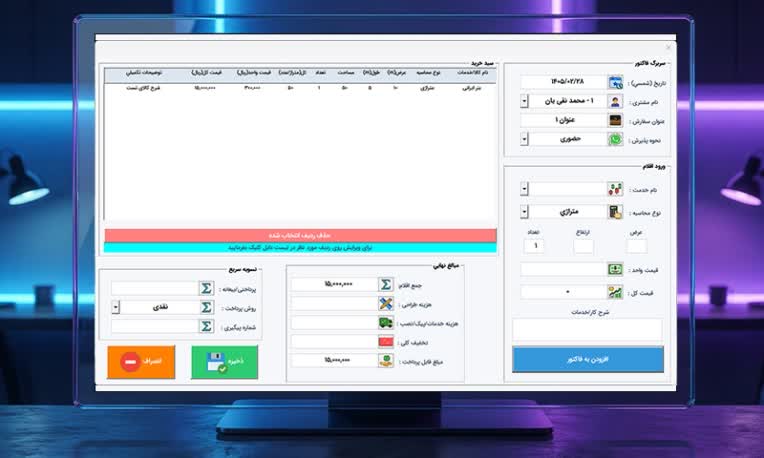Image resolution: width=764 pixels, height=458 pixels.
Task: Click the item name column header
Action: pos(472,73)
